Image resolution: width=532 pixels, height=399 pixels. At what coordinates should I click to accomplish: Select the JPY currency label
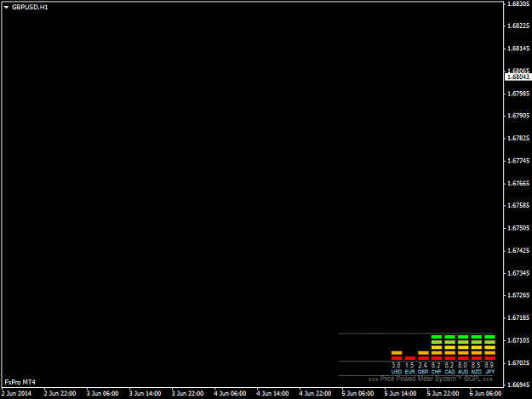pos(489,372)
